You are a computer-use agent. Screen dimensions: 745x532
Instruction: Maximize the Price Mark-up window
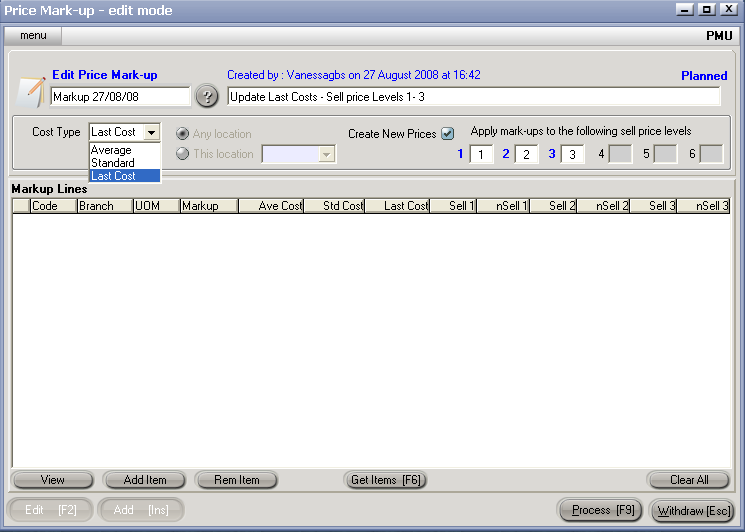(x=707, y=9)
